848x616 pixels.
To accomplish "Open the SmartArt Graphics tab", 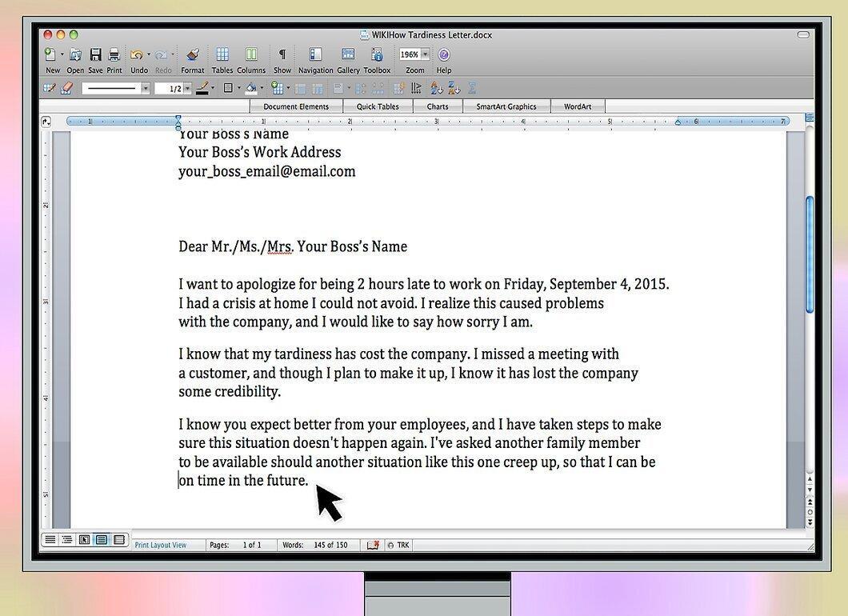I will pos(506,106).
